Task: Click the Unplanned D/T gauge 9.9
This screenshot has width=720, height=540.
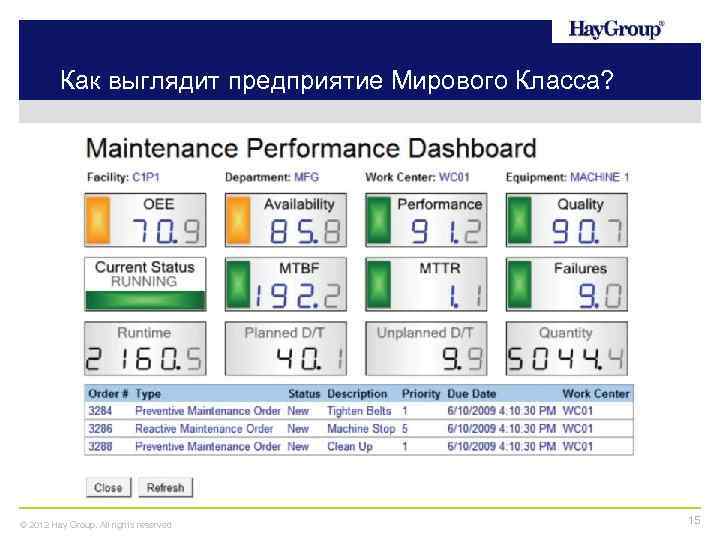Action: point(426,349)
